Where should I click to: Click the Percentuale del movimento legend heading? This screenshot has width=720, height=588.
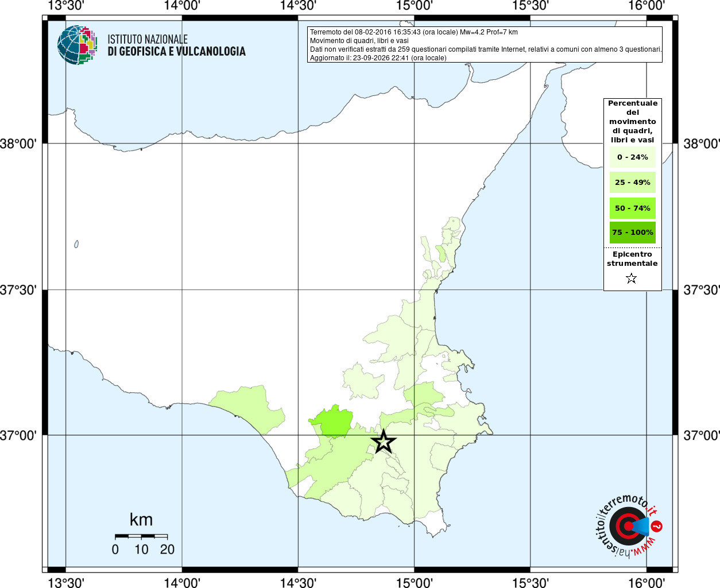tap(632, 121)
